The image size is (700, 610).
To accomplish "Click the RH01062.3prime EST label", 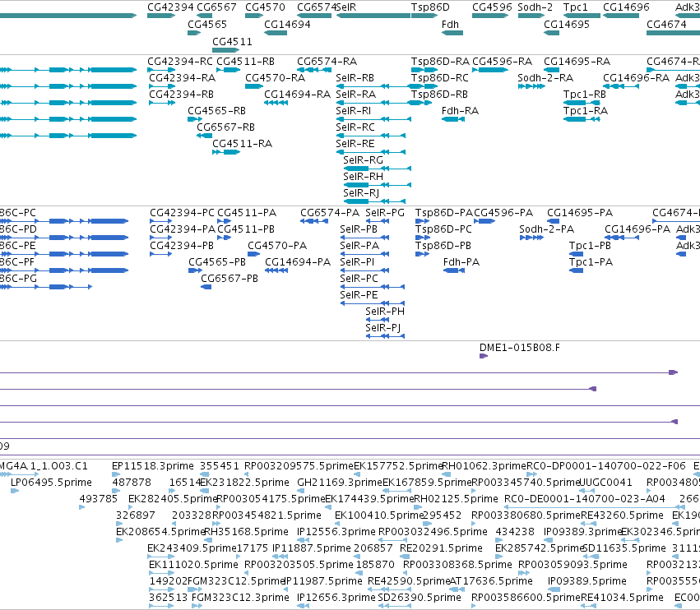I will (x=484, y=466).
